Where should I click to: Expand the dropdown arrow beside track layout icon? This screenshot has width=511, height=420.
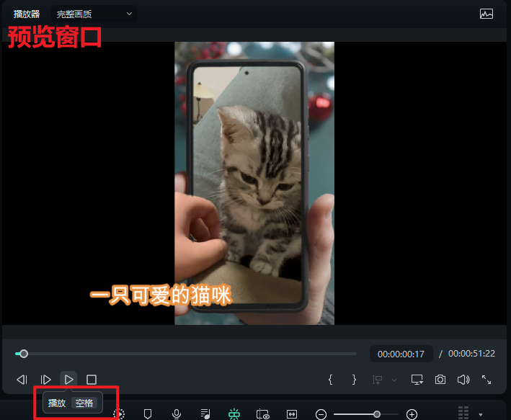click(481, 415)
